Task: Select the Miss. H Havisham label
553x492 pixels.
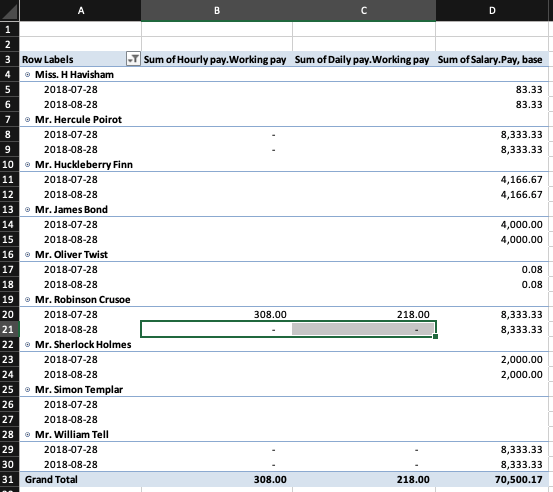Action: click(74, 74)
